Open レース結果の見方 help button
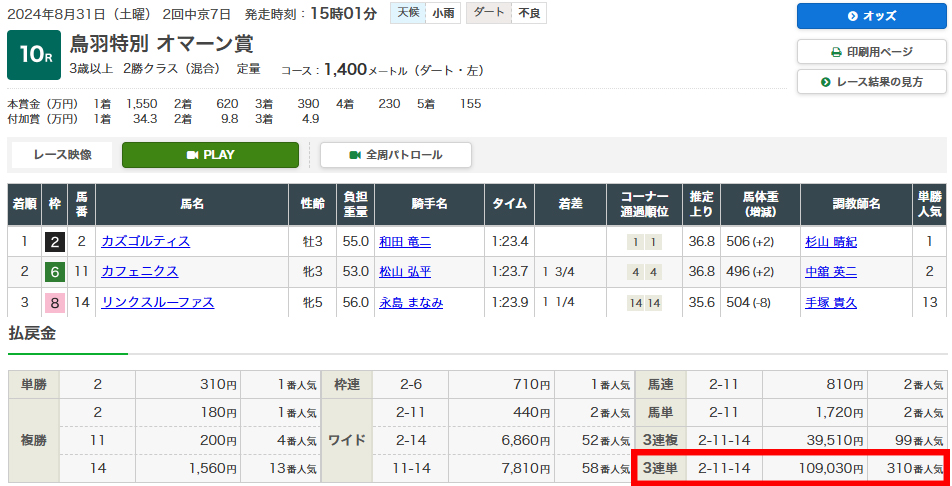The width and height of the screenshot is (952, 486). (871, 82)
